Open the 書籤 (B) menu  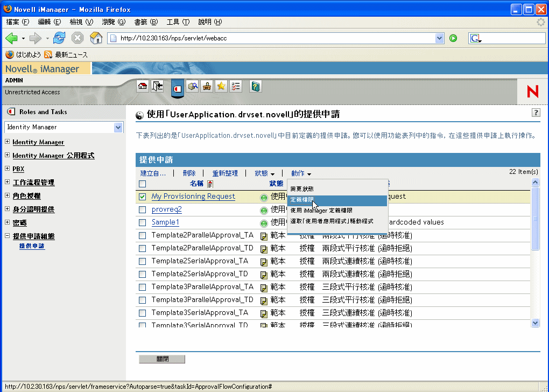pos(146,22)
